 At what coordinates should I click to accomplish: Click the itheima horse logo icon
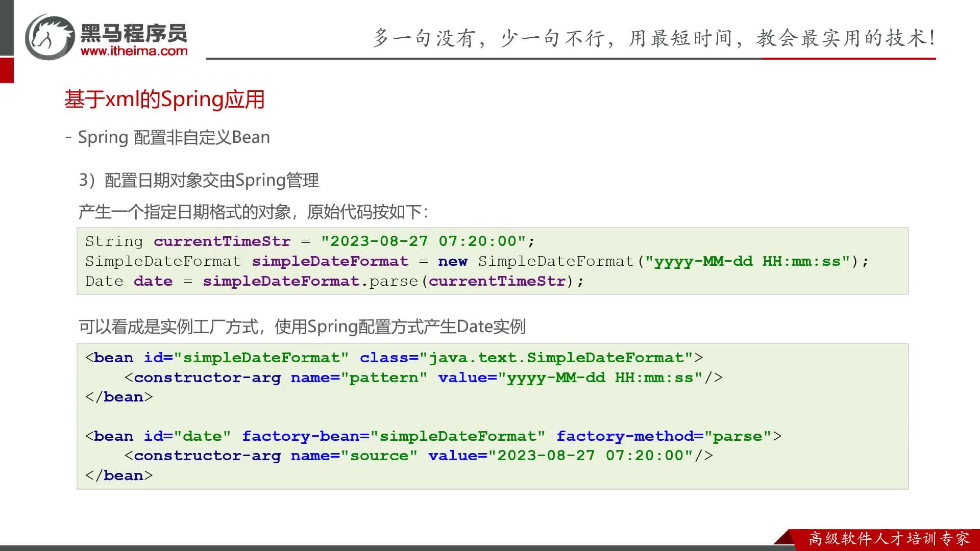tap(50, 37)
